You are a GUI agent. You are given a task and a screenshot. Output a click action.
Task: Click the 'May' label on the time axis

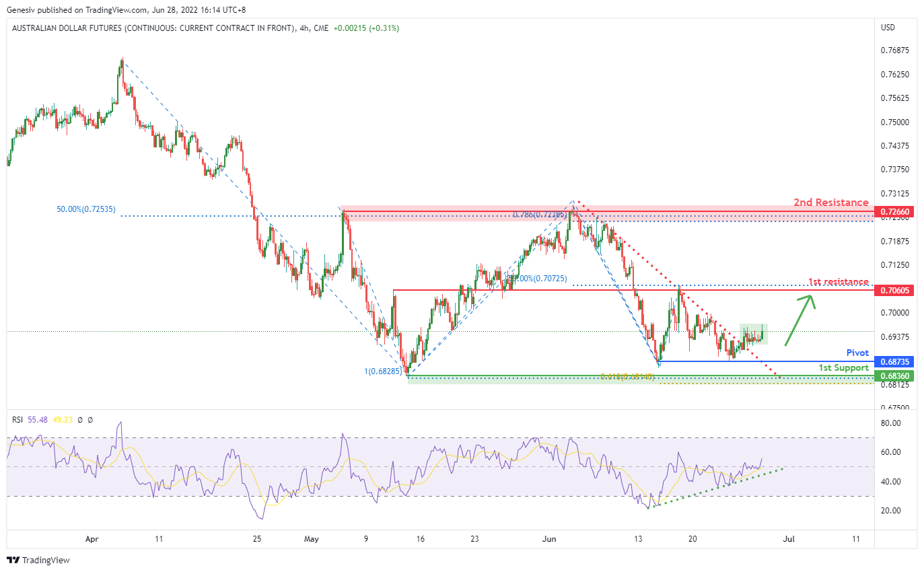[x=311, y=539]
